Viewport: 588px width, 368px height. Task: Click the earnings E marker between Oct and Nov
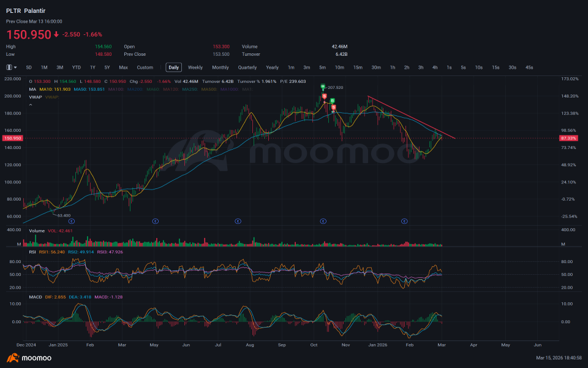(323, 221)
